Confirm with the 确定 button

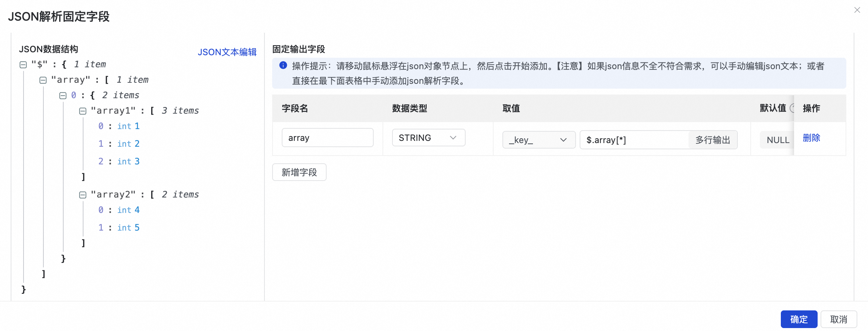coord(799,319)
